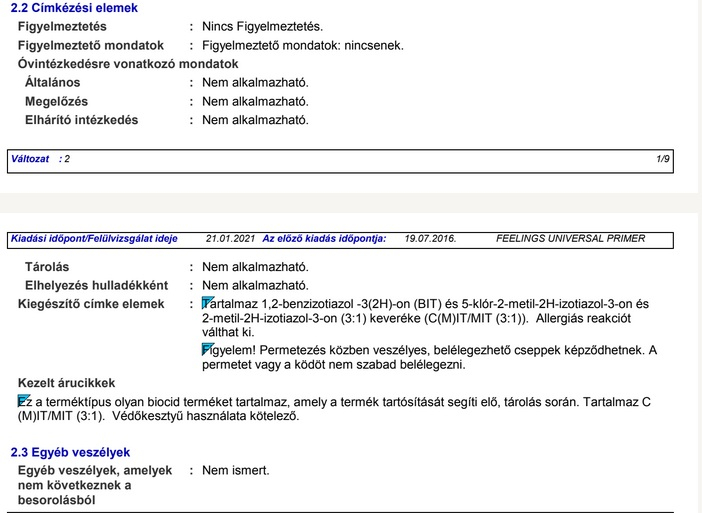The width and height of the screenshot is (702, 513).
Task: Click the "Tárolás" row label
Action: click(47, 267)
